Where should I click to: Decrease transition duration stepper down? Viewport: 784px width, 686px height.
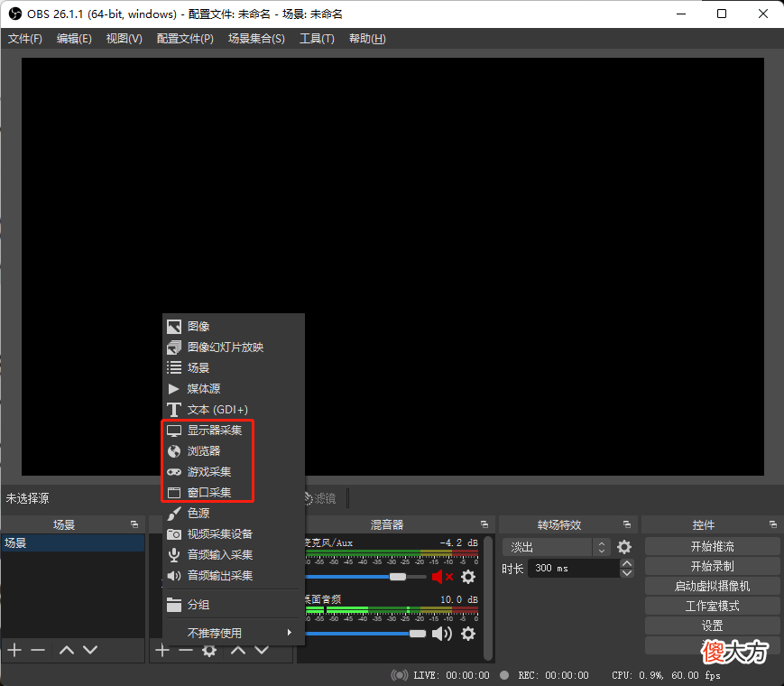[x=626, y=573]
